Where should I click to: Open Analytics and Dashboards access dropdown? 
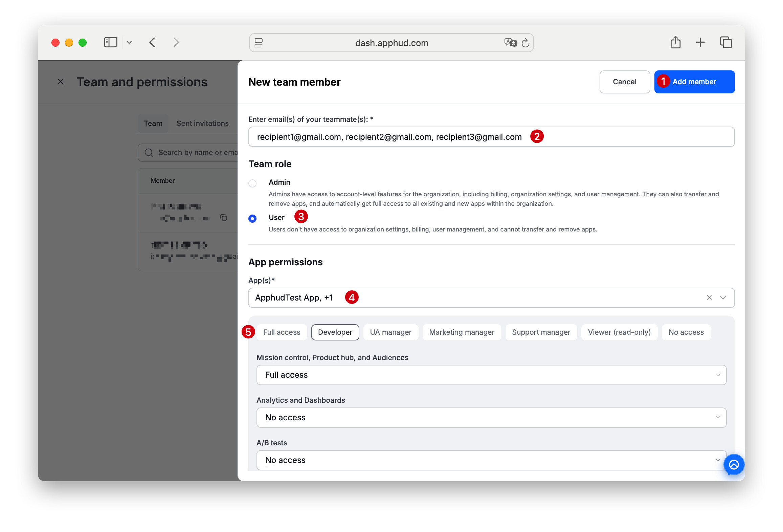(x=491, y=417)
